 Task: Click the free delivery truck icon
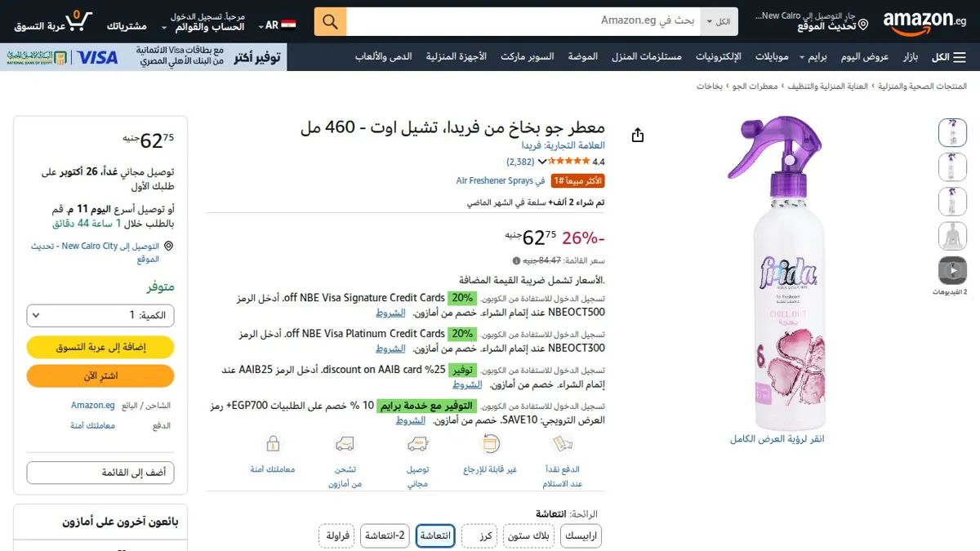(x=418, y=444)
